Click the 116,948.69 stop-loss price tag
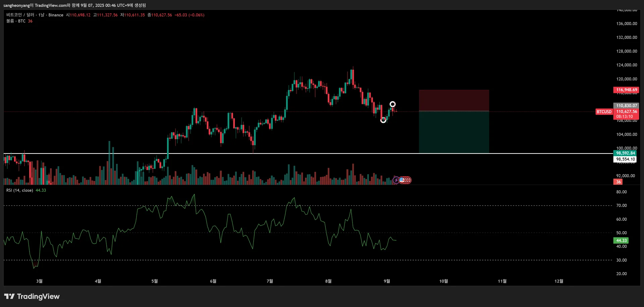 click(x=626, y=90)
